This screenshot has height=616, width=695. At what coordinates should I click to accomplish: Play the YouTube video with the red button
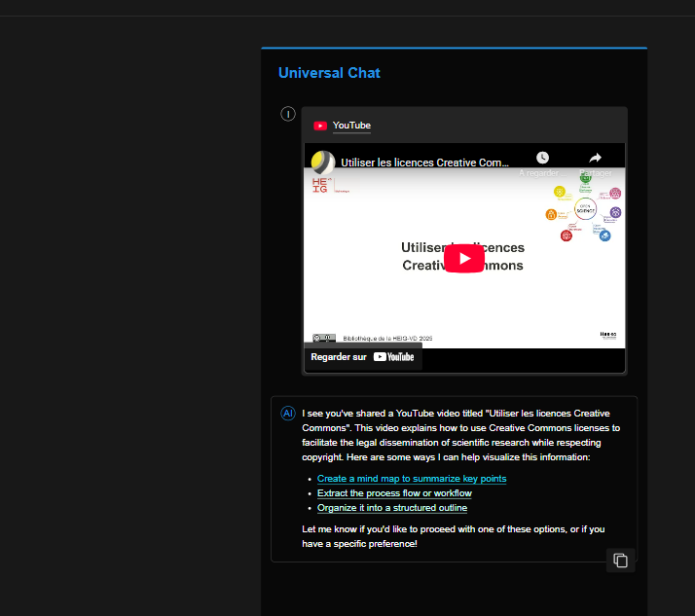coord(464,259)
